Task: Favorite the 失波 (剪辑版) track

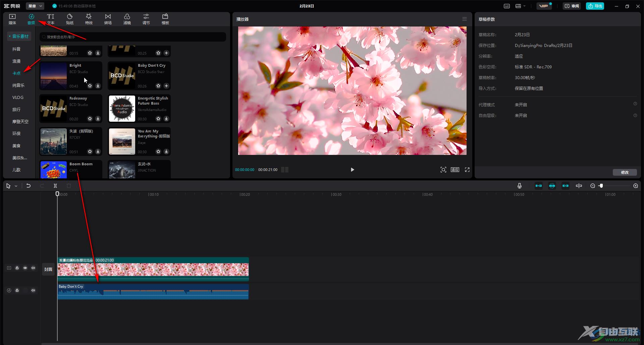Action: [90, 152]
